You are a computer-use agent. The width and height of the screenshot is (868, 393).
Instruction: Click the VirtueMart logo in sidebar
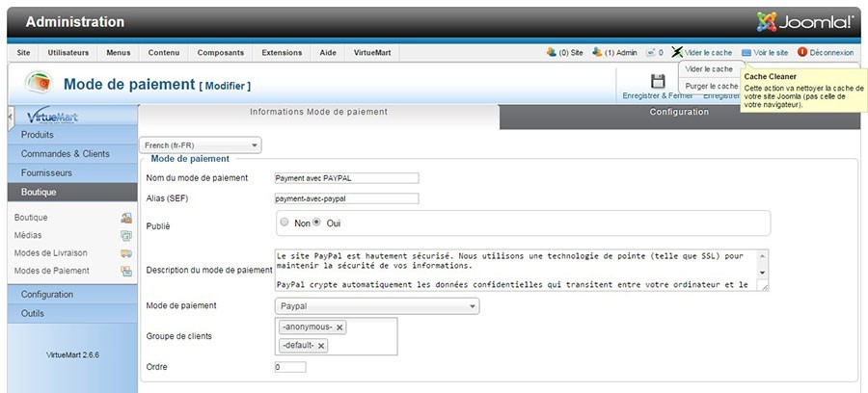click(53, 117)
